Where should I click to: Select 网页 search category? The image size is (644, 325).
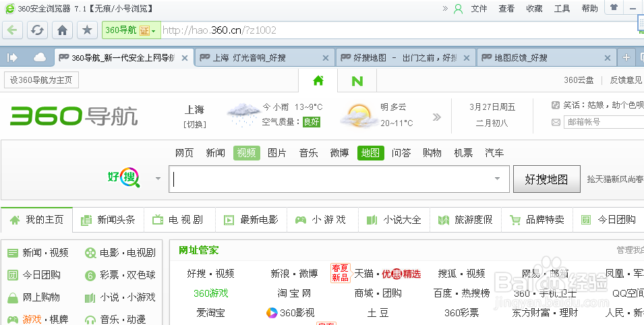click(184, 153)
